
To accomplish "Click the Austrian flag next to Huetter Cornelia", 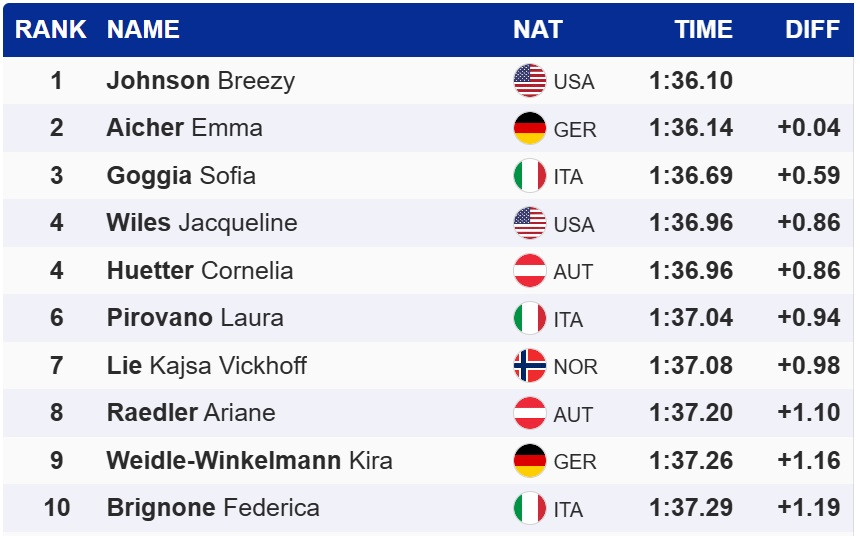I will tap(529, 271).
